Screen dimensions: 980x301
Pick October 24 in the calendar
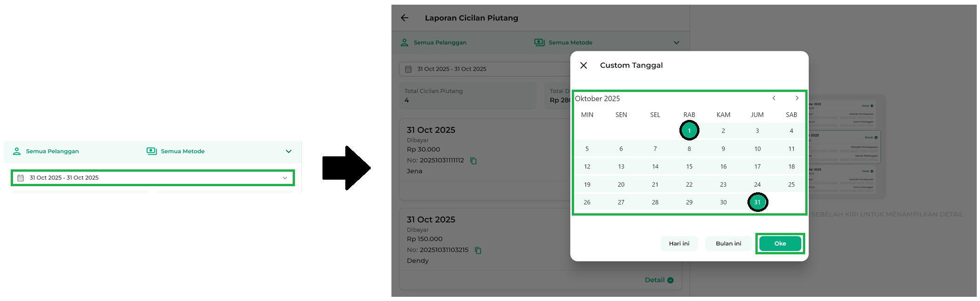point(757,185)
